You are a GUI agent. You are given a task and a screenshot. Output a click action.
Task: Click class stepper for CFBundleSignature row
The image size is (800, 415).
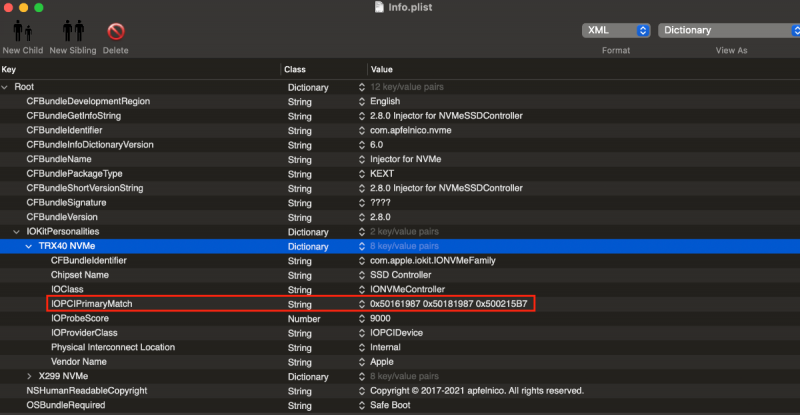(362, 203)
